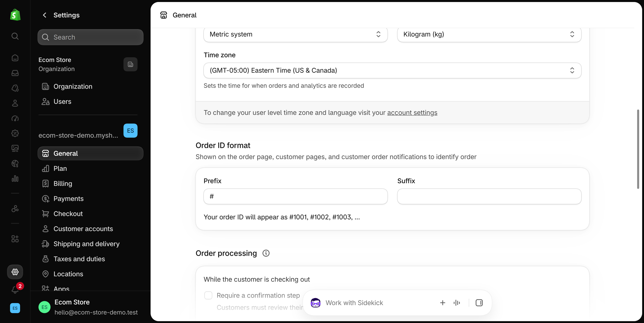Open Organization settings item
The image size is (644, 323).
tap(91, 86)
